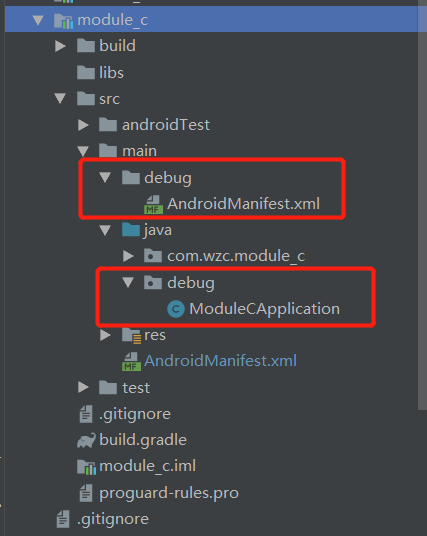Collapse the src folder arrow
Screen dimensions: 427x536
tap(60, 98)
